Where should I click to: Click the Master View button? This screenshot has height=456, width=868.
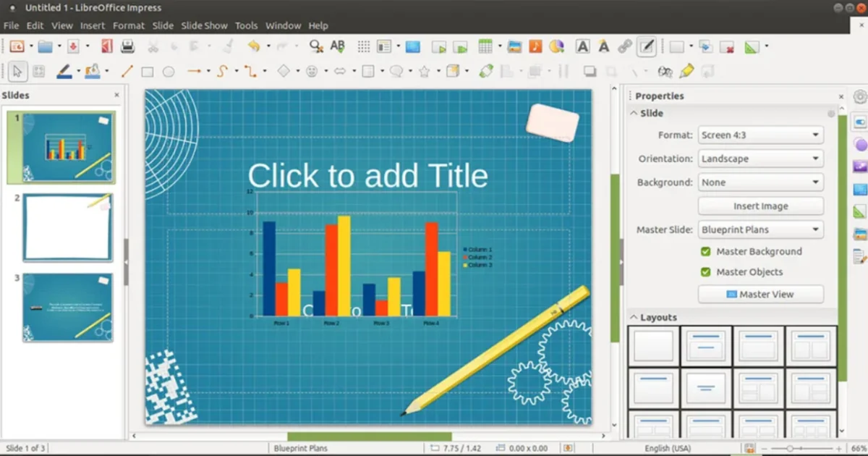(760, 295)
